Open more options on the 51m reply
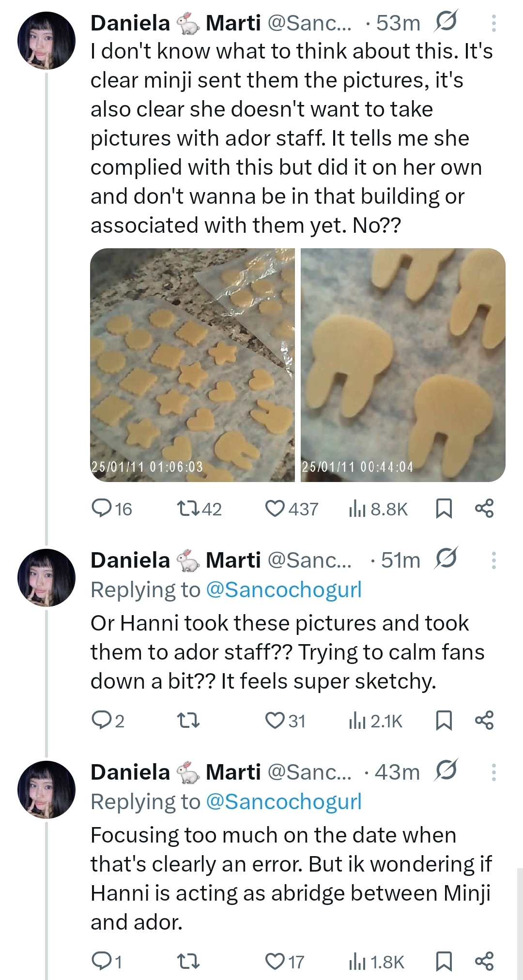Viewport: 523px width, 980px height. [x=493, y=560]
